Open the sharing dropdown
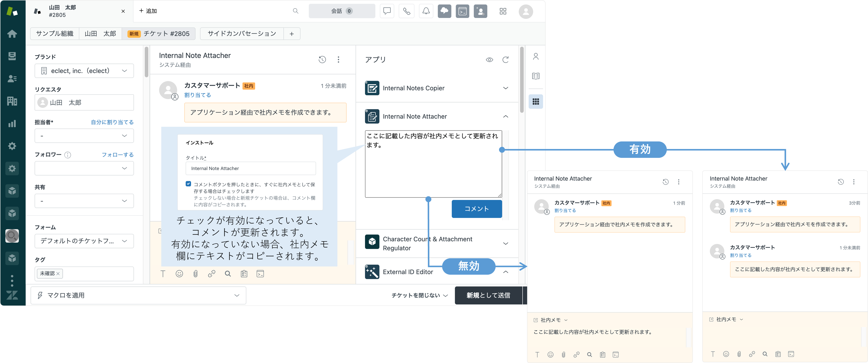This screenshot has height=363, width=868. point(84,201)
